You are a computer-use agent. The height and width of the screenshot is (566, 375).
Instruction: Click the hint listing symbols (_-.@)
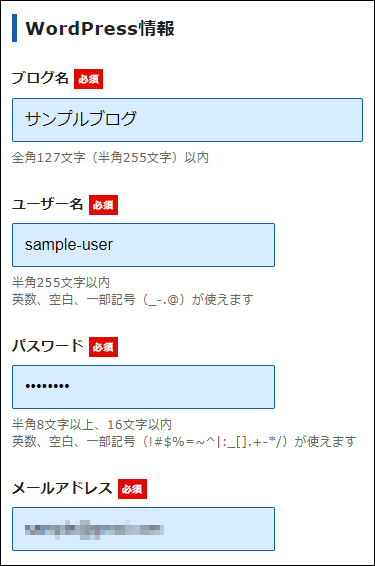pyautogui.click(x=132, y=299)
